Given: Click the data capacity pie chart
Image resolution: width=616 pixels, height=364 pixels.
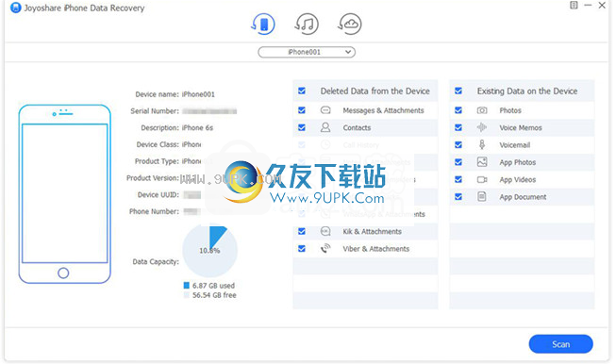Looking at the screenshot, I should [x=209, y=250].
